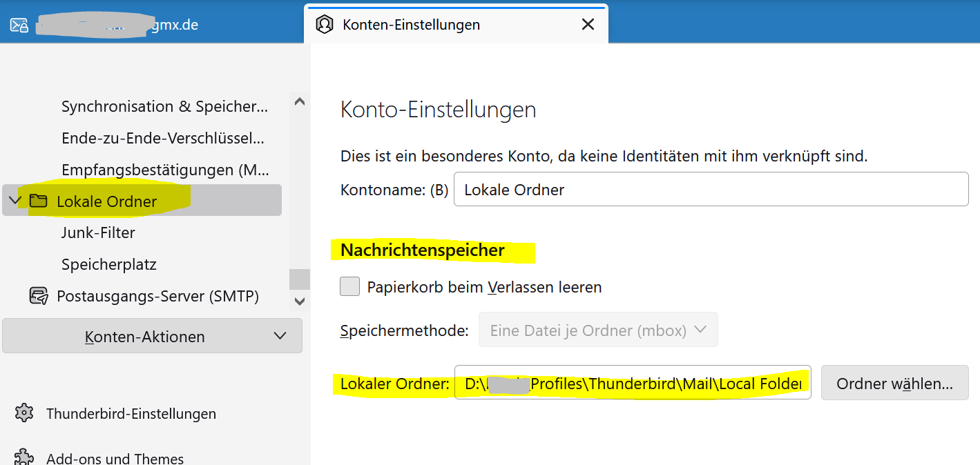Select Junk-Filter in the account tree

pos(98,232)
